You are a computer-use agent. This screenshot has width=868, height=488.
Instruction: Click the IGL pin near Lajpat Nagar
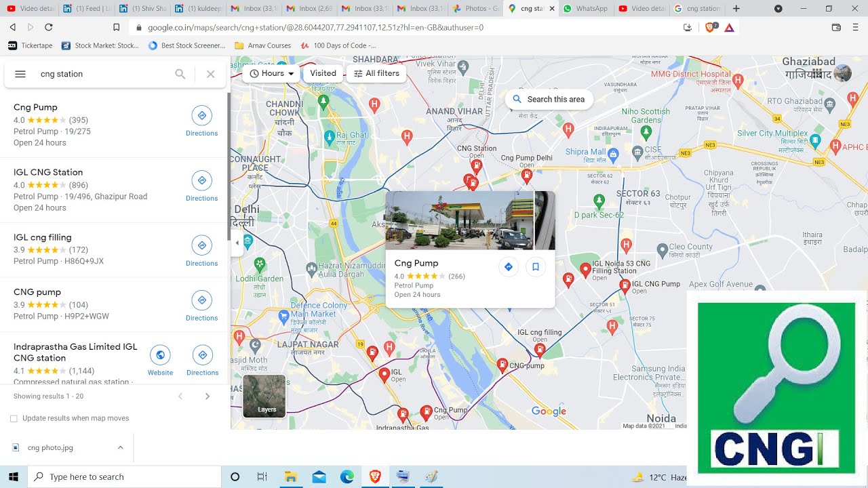point(384,373)
